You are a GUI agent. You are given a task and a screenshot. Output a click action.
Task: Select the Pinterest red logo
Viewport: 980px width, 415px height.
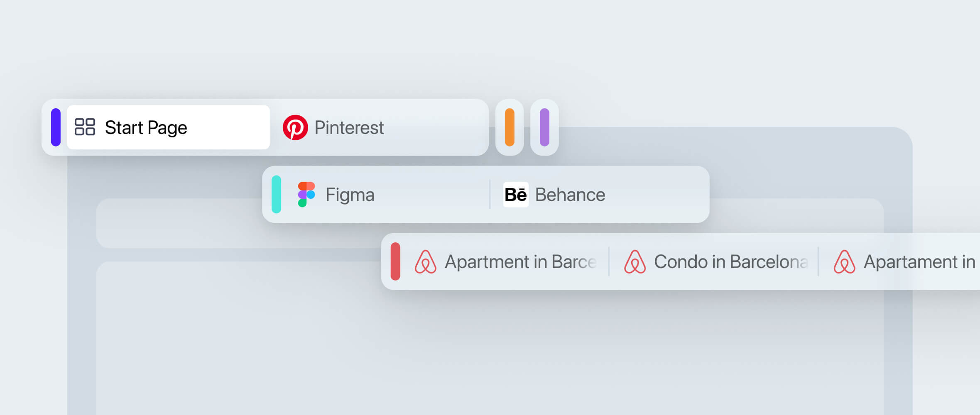(295, 127)
